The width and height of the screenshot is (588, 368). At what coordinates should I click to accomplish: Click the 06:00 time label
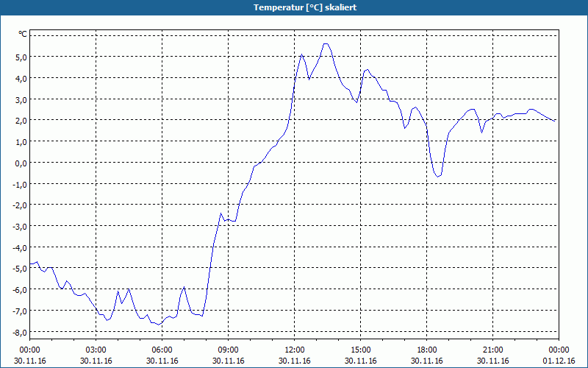tap(162, 350)
